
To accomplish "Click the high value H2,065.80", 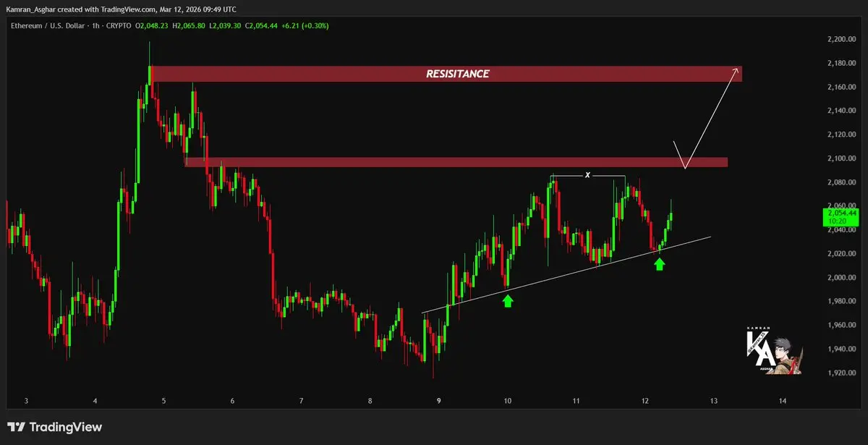I will tap(189, 25).
